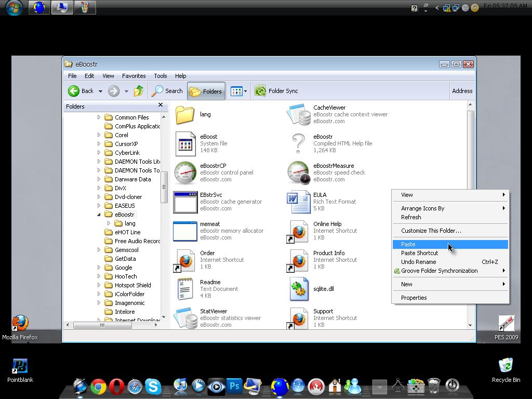Expand the Google tree node
This screenshot has height=399, width=532.
tap(99, 268)
